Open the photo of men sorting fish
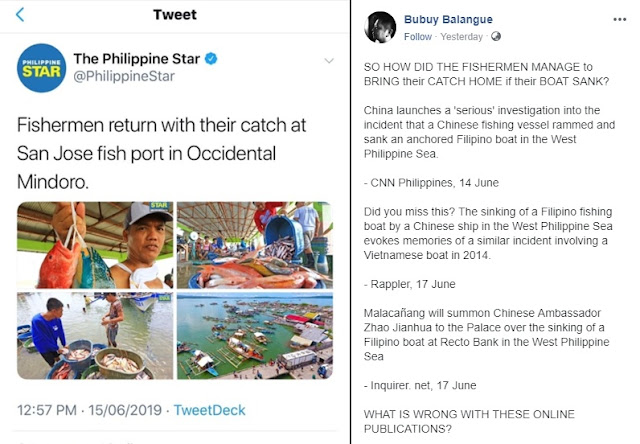Viewport: 640px width, 444px height. click(x=95, y=336)
